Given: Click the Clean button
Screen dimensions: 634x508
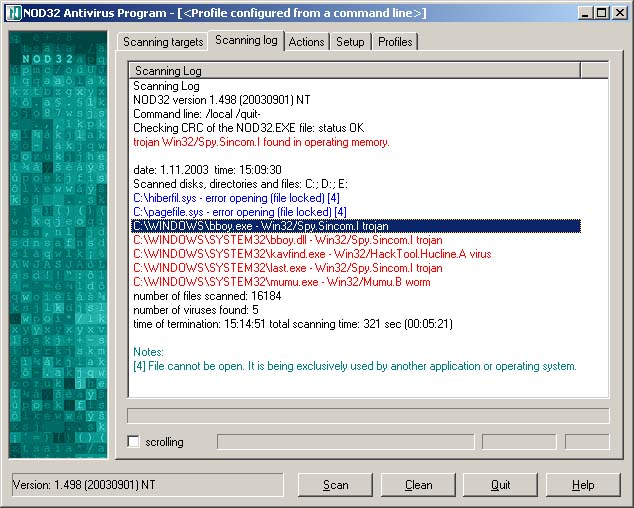Looking at the screenshot, I should (x=418, y=485).
